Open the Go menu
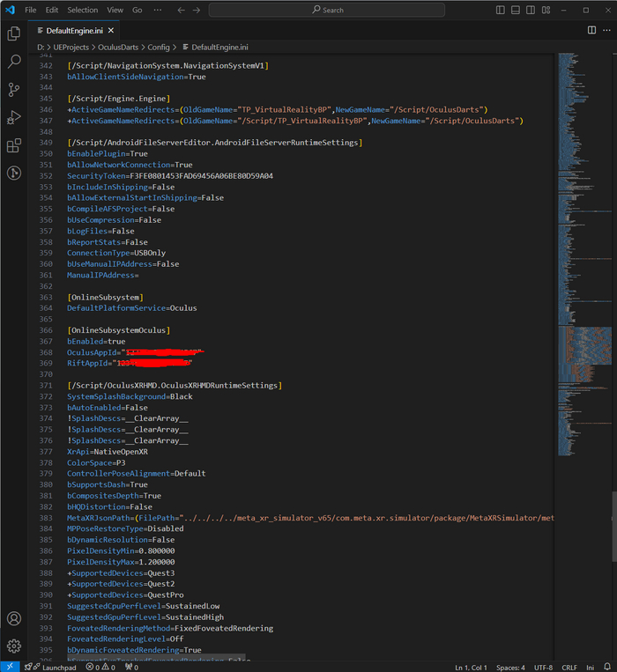This screenshot has width=617, height=672. pos(138,10)
